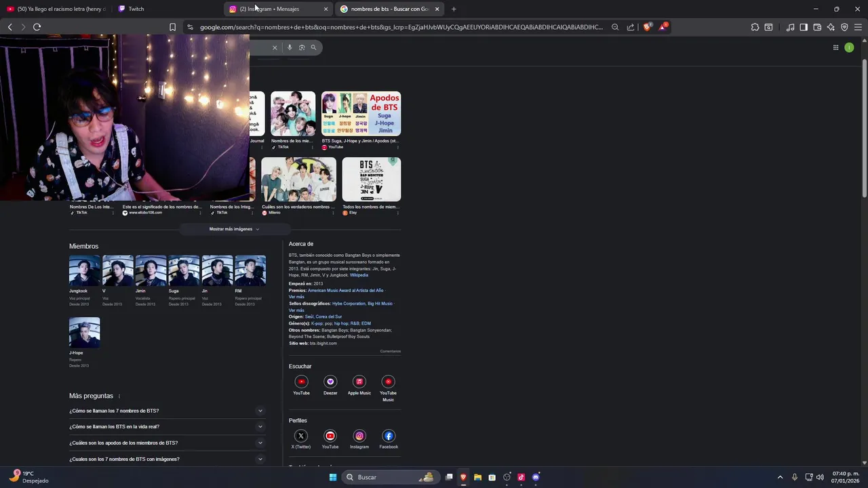Open the YouTube profile icon under Perfiles

tap(330, 436)
